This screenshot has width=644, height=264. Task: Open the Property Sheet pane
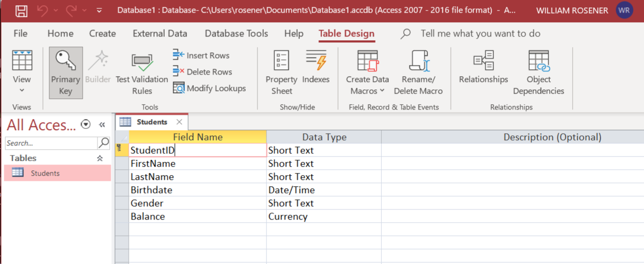(281, 61)
